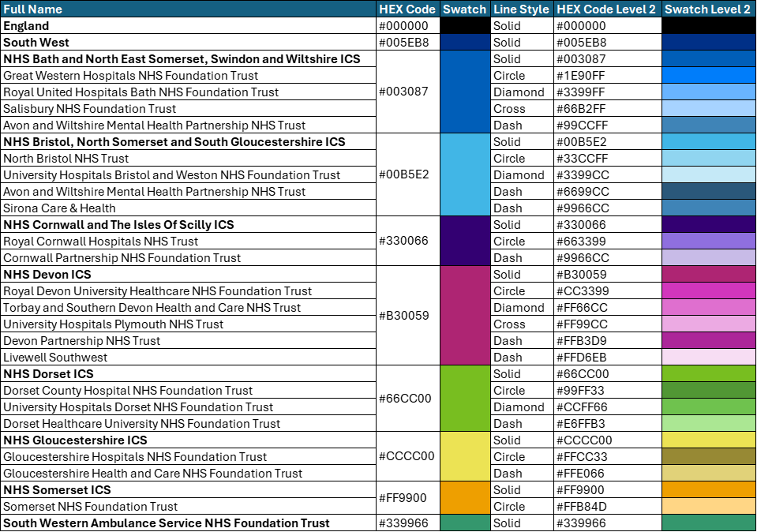Screen dimensions: 757x532
Task: Select the #3399FF hex code cell
Action: [607, 92]
